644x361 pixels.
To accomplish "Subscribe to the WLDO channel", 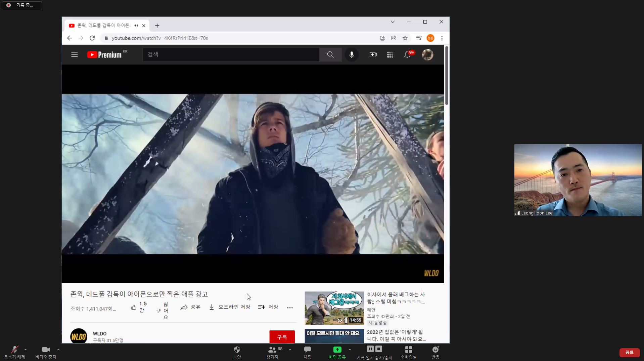I will (282, 337).
